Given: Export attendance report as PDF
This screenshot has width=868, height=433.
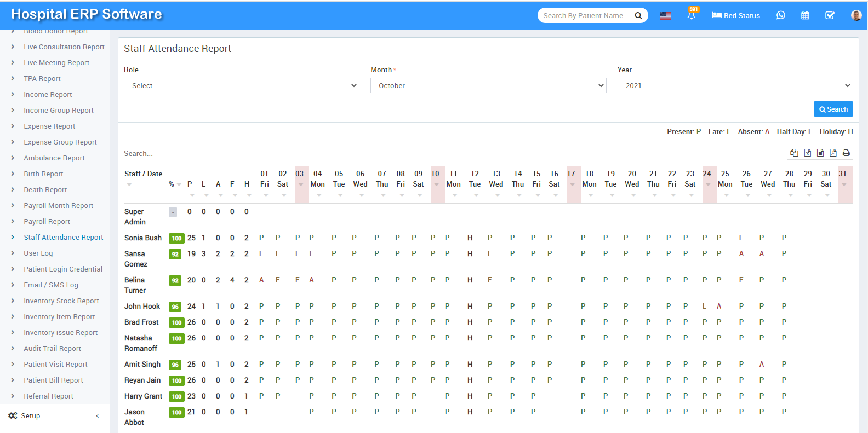Looking at the screenshot, I should (x=833, y=153).
